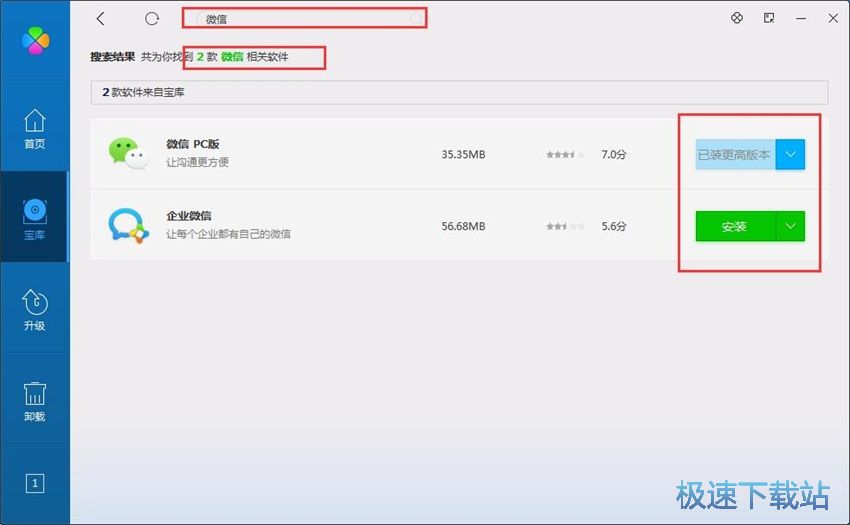Viewport: 850px width, 525px height.
Task: Open the 企业微信 title link
Action: (x=189, y=215)
